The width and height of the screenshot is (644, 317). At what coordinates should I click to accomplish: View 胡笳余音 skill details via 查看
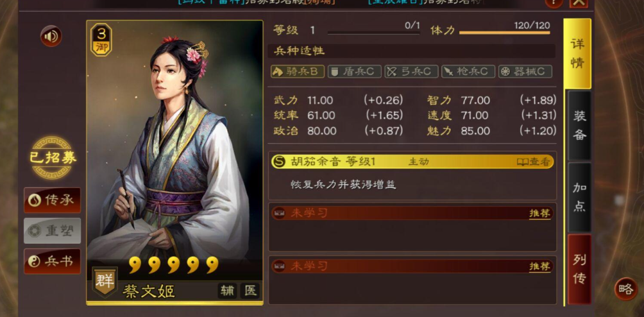[x=533, y=162]
